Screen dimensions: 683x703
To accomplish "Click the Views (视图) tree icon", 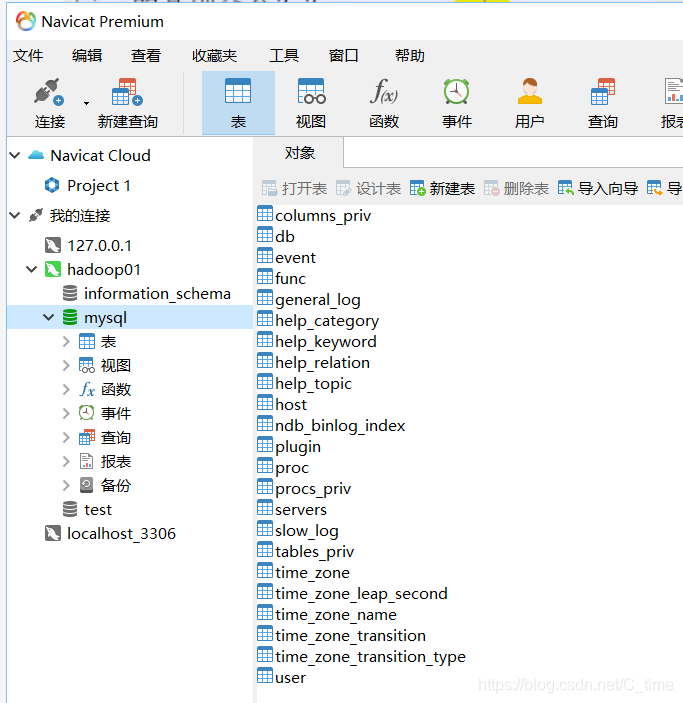I will (87, 365).
